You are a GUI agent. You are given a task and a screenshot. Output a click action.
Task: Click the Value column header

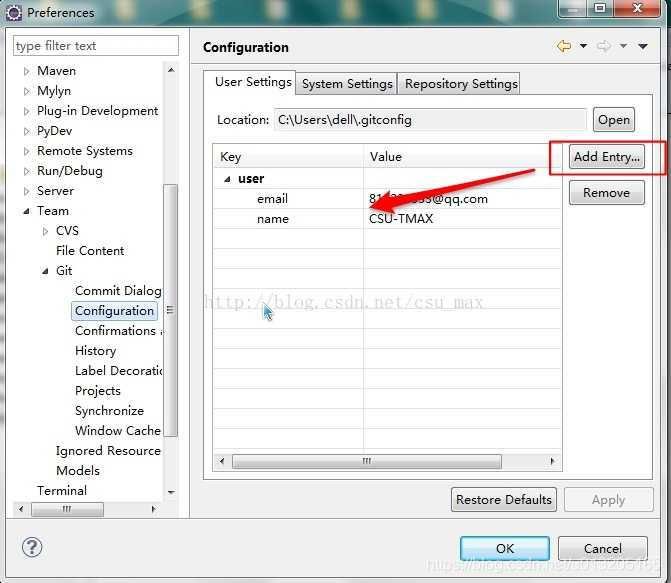462,157
